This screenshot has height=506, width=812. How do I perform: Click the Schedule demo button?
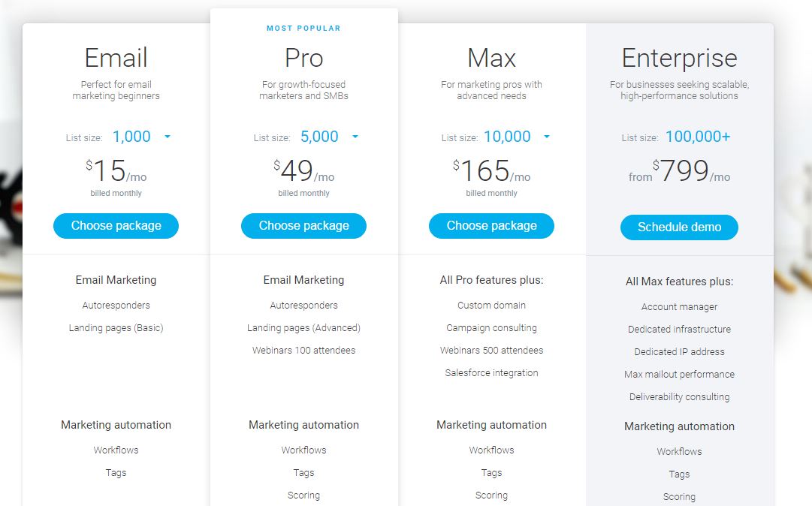coord(680,227)
